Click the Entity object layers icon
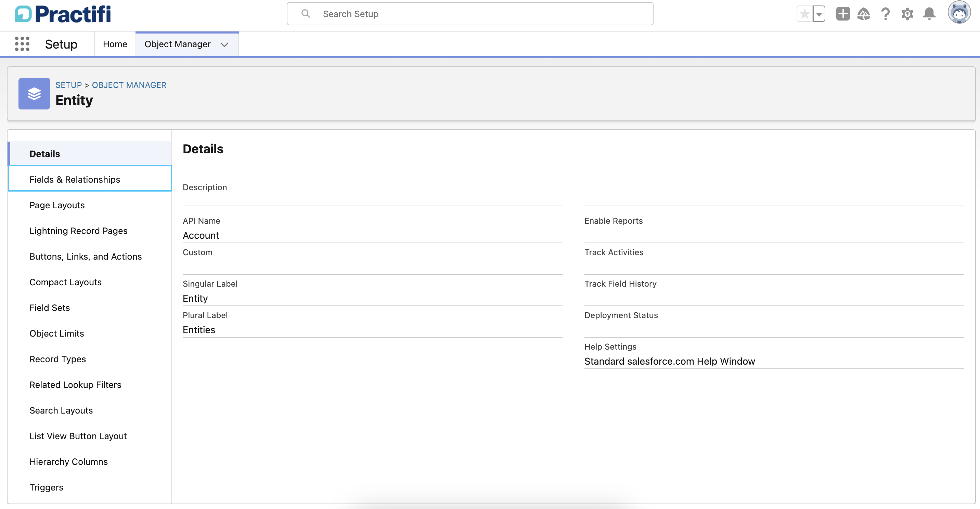The image size is (980, 509). (34, 94)
